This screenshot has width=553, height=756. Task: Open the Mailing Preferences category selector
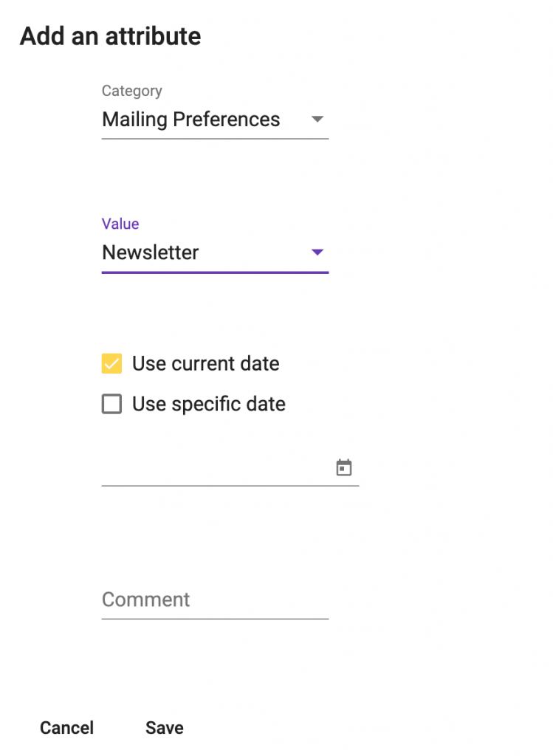pyautogui.click(x=215, y=120)
